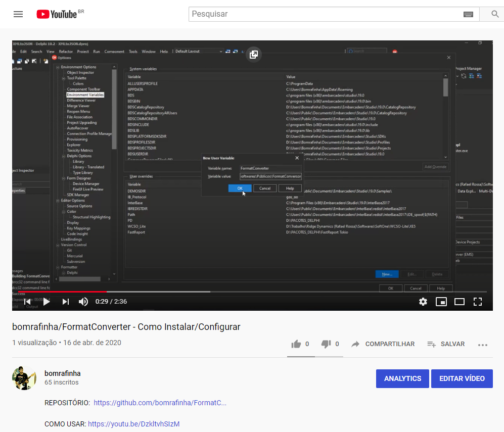This screenshot has width=504, height=432.
Task: Mute the video volume
Action: click(x=83, y=302)
